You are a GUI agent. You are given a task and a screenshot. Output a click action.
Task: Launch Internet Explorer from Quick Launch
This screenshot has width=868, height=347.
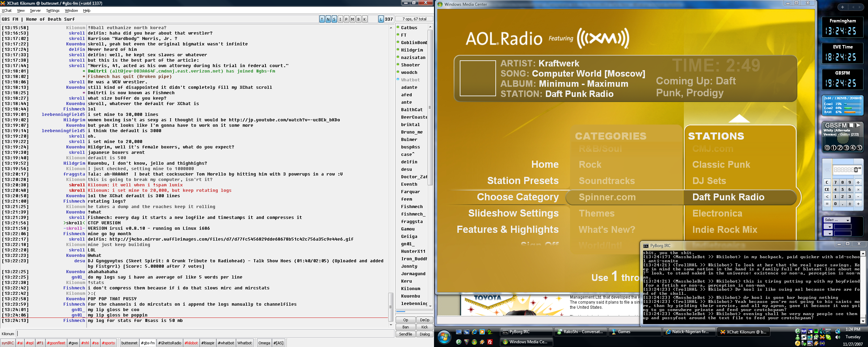(x=474, y=332)
